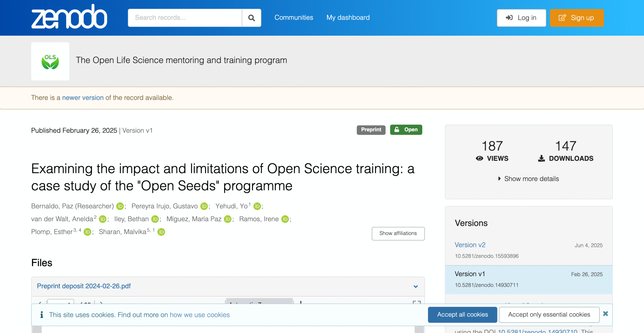Open the OLS community logo thumbnail
Image resolution: width=644 pixels, height=333 pixels.
[x=50, y=61]
